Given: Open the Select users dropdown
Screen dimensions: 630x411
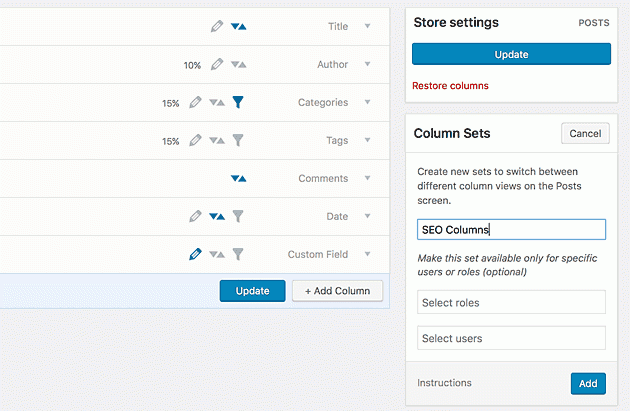Looking at the screenshot, I should point(511,338).
